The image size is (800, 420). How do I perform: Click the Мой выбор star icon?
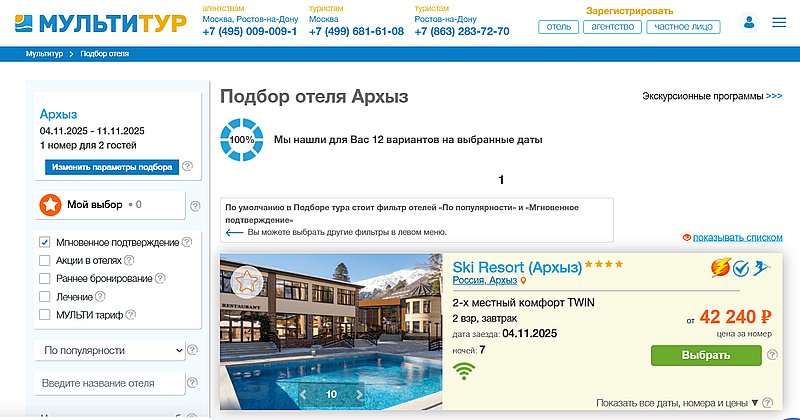point(51,205)
